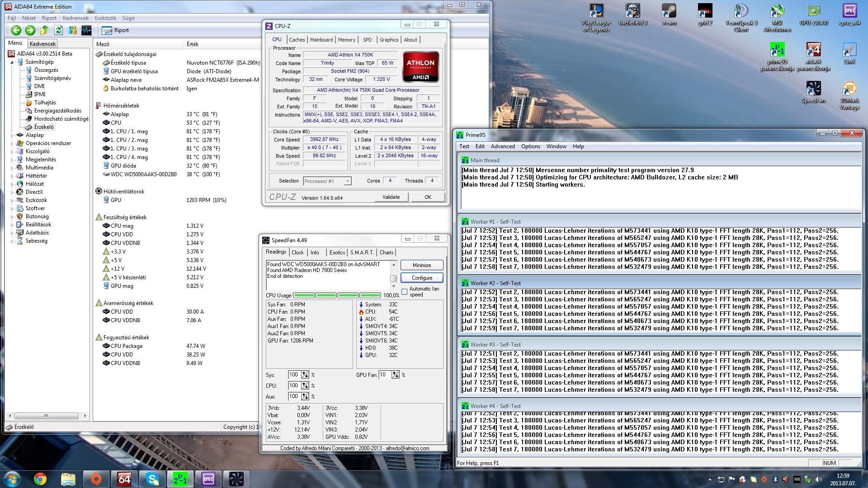
Task: Open prime95 parancsikonja desktop icon
Action: [x=777, y=57]
